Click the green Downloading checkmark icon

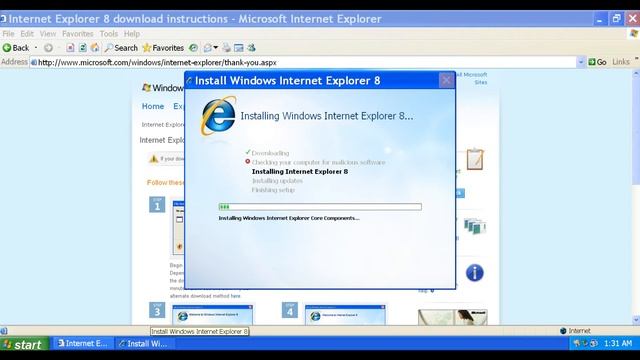coord(248,152)
